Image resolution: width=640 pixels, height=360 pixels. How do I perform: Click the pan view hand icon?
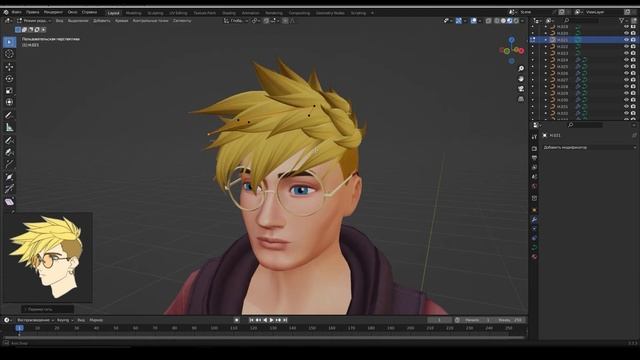(x=521, y=79)
